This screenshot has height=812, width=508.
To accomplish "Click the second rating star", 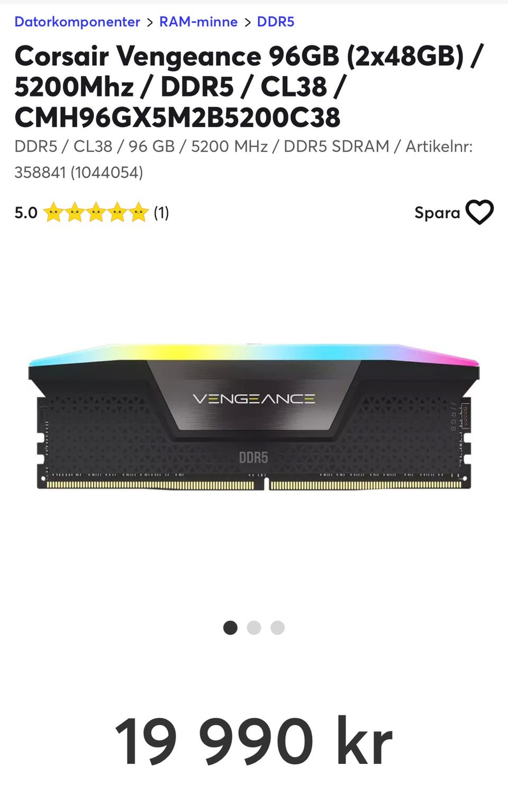I will (75, 212).
